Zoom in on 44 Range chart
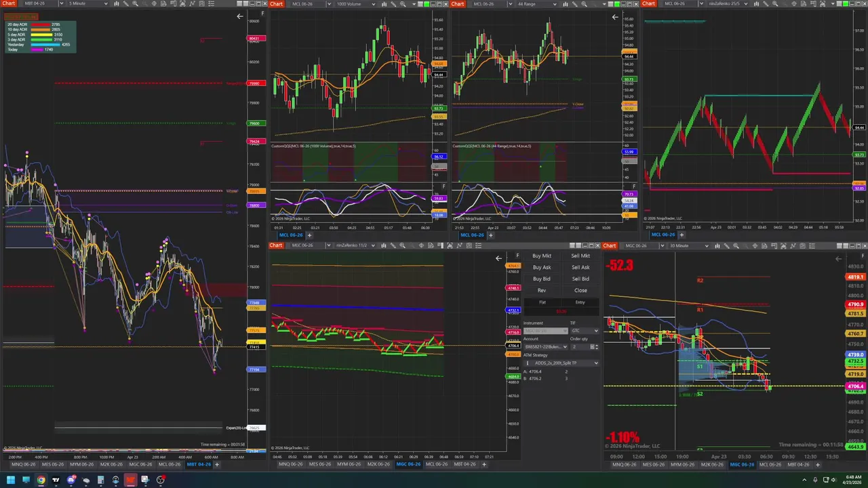 584,3
